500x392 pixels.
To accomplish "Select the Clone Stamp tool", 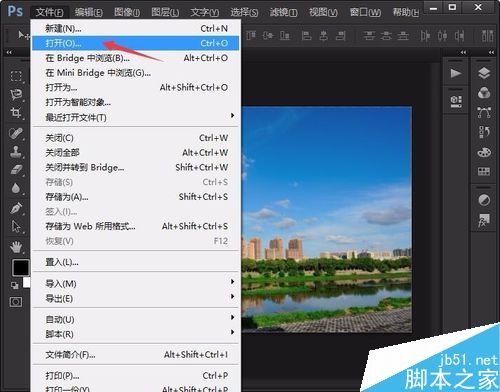I will click(16, 152).
